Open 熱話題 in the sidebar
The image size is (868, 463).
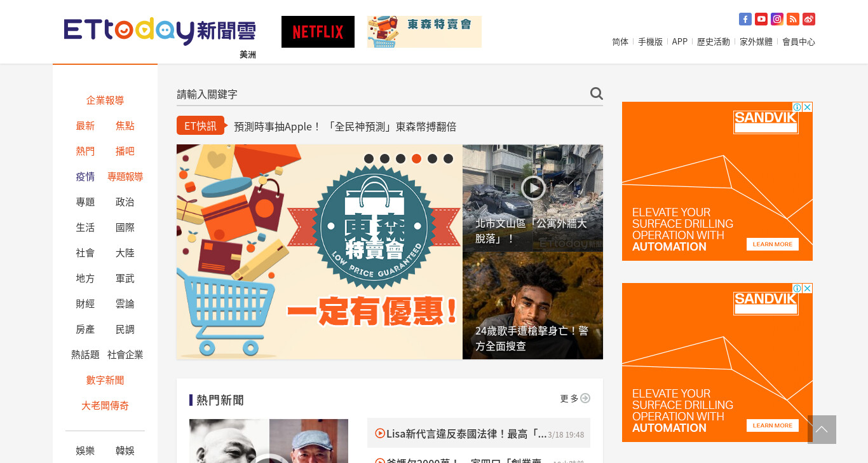point(85,354)
